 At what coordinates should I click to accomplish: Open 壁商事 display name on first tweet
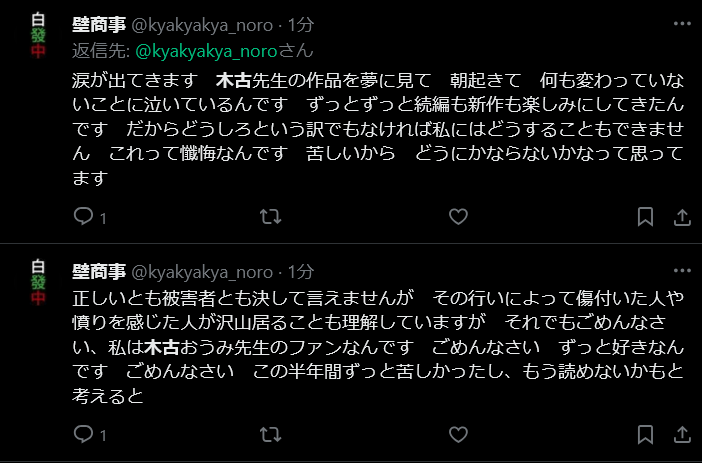(x=99, y=23)
